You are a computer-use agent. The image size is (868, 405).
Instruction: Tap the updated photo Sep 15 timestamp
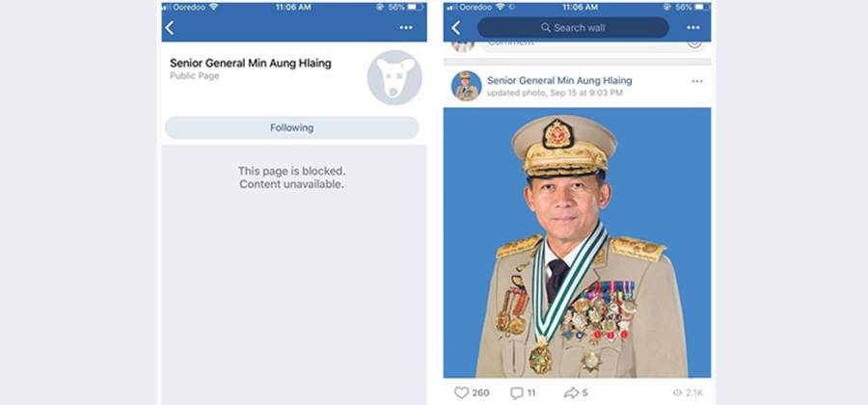(x=555, y=93)
